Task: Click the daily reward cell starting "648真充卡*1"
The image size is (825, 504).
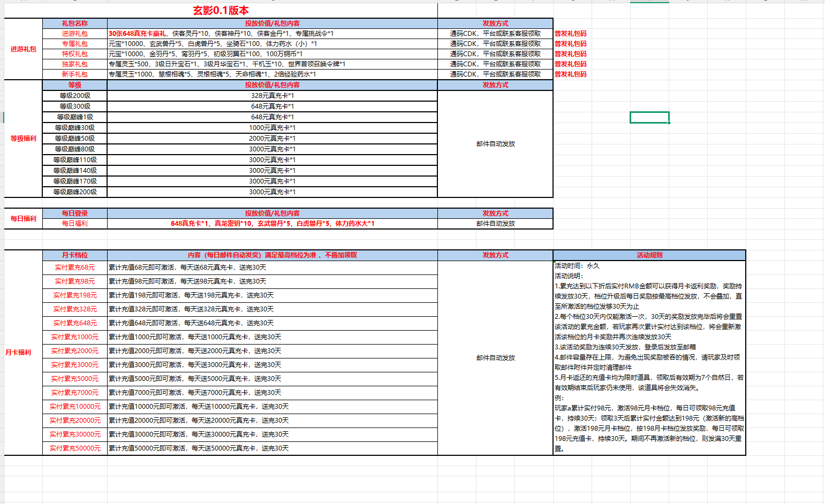Action: [x=272, y=224]
